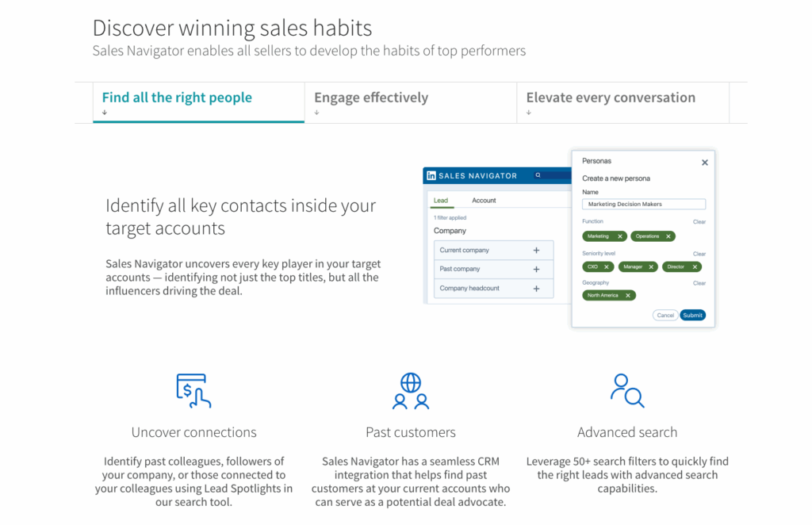This screenshot has height=525, width=812.
Task: Expand the Current company filter
Action: pyautogui.click(x=536, y=250)
